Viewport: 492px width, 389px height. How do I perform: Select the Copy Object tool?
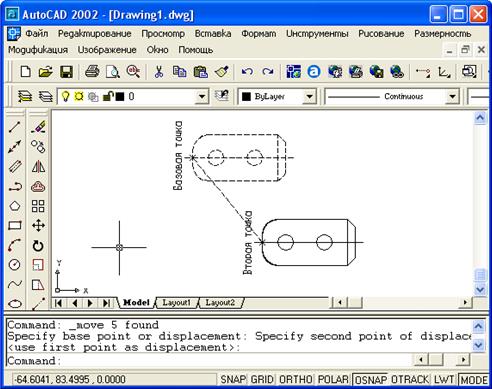pyautogui.click(x=38, y=146)
